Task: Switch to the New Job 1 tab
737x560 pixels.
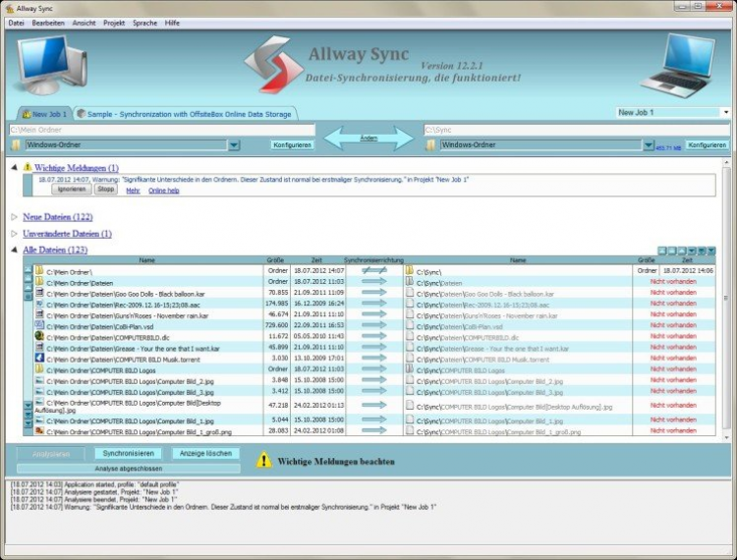Action: [x=44, y=114]
